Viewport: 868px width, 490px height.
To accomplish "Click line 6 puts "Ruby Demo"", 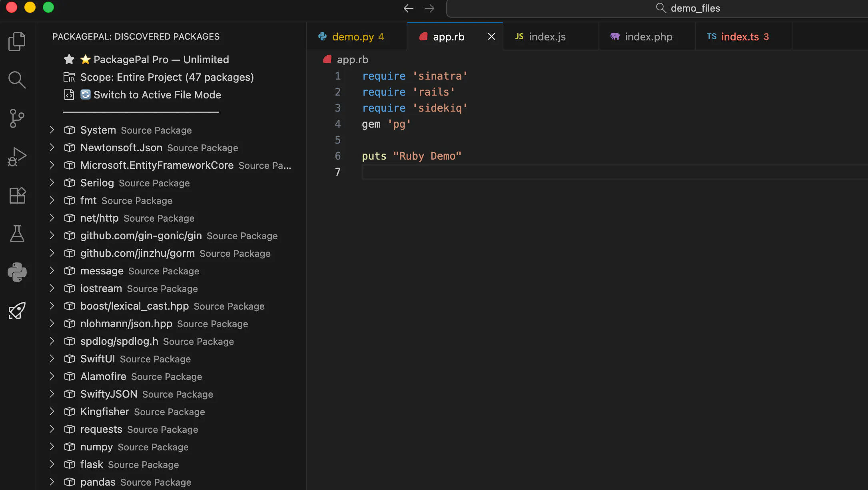I will pyautogui.click(x=411, y=156).
